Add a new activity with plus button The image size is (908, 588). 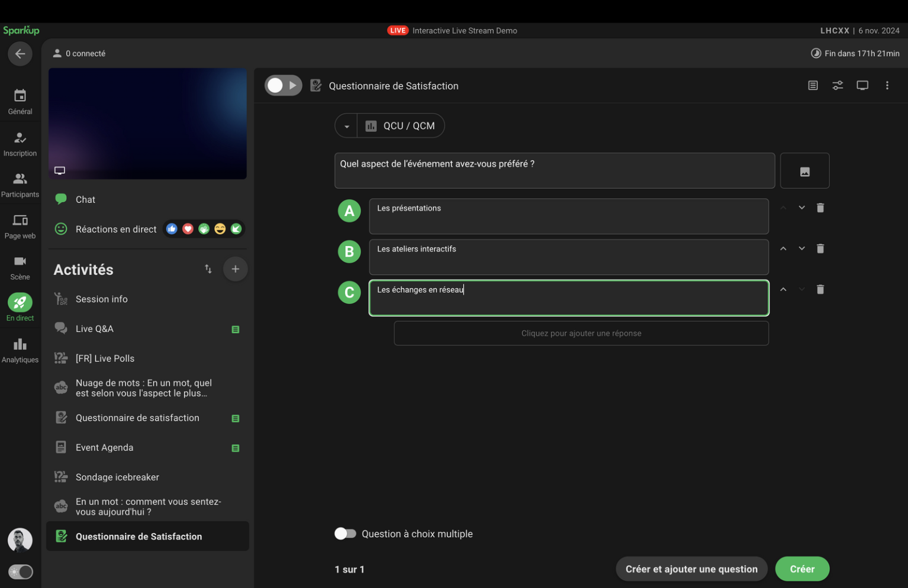(x=235, y=269)
